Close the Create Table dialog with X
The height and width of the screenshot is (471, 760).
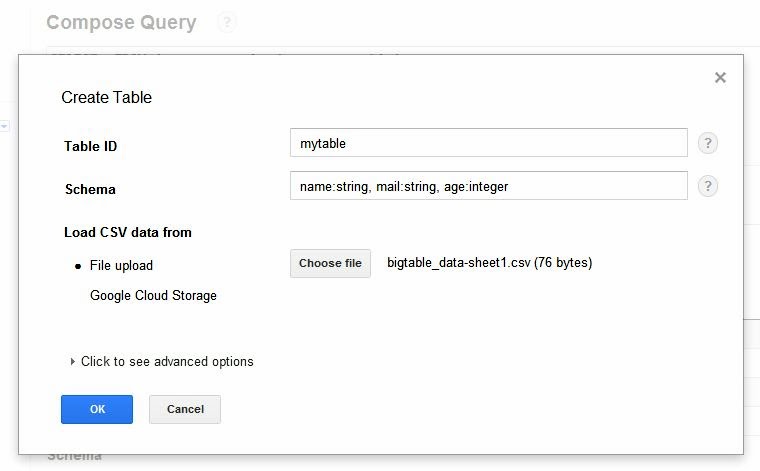click(720, 78)
